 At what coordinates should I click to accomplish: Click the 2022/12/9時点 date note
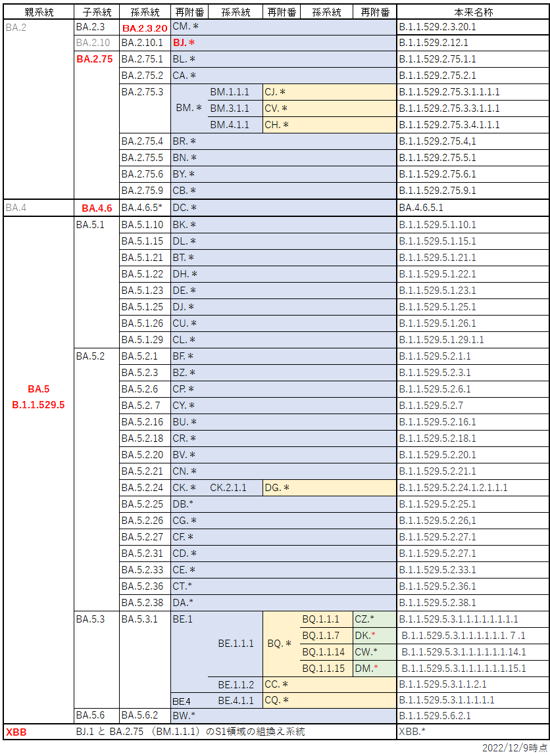(x=514, y=748)
